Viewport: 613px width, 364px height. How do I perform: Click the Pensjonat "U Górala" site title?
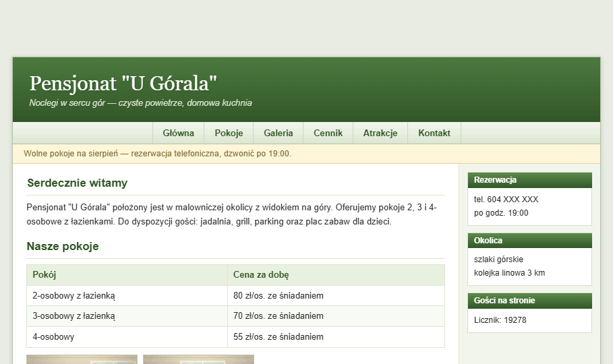123,84
